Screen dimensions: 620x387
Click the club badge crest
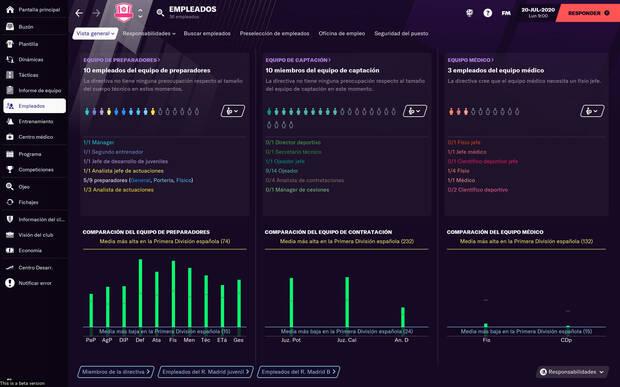[124, 13]
